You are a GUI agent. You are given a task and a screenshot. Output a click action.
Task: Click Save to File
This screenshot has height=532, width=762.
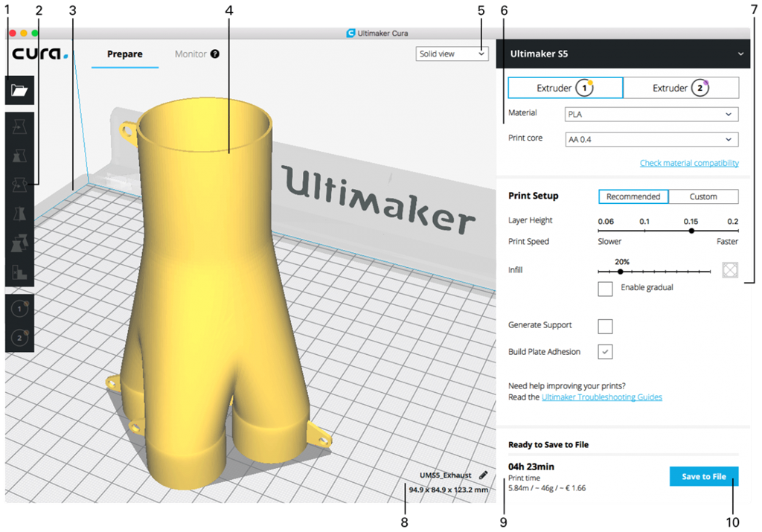703,476
